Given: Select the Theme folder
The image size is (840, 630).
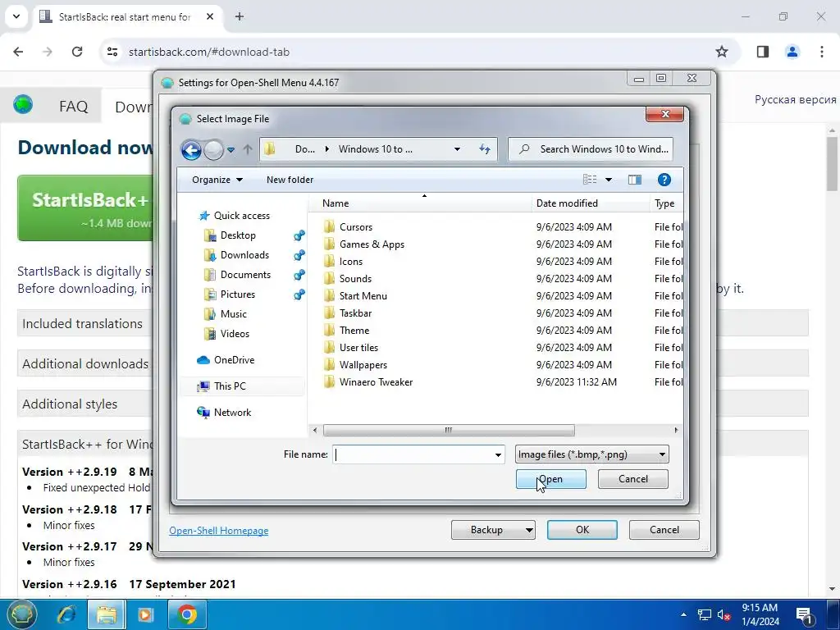Looking at the screenshot, I should 354,331.
